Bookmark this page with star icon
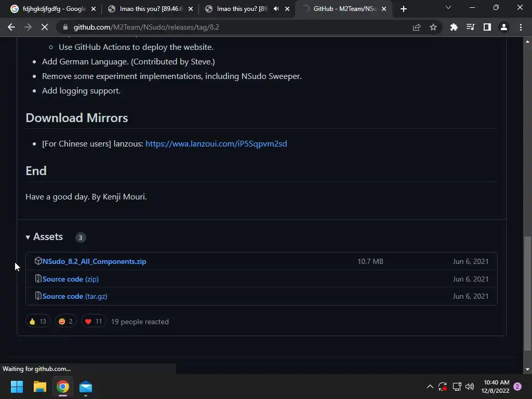Image resolution: width=532 pixels, height=399 pixels. (433, 27)
